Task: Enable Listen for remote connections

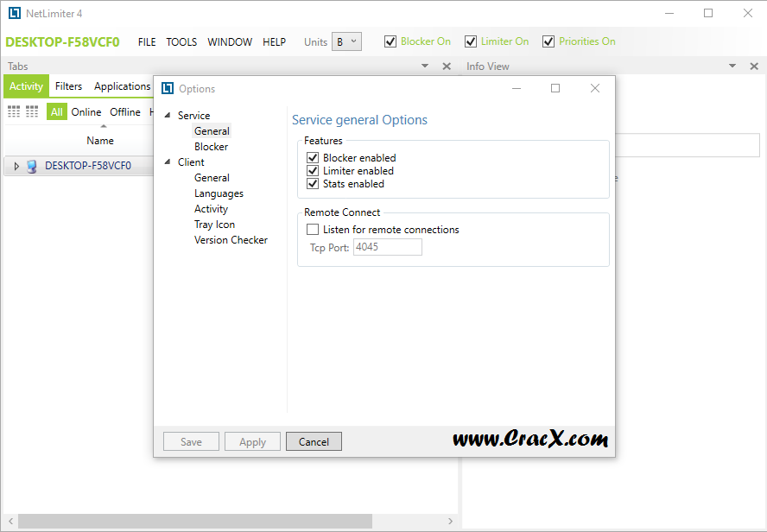Action: [313, 230]
